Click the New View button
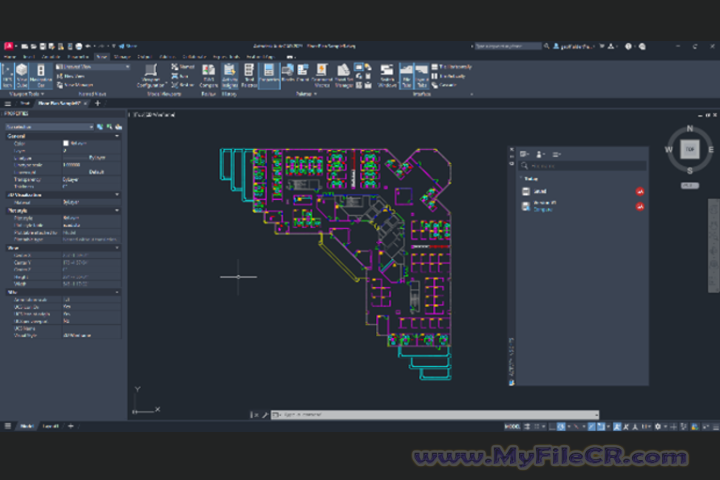Image resolution: width=720 pixels, height=480 pixels. coord(71,76)
